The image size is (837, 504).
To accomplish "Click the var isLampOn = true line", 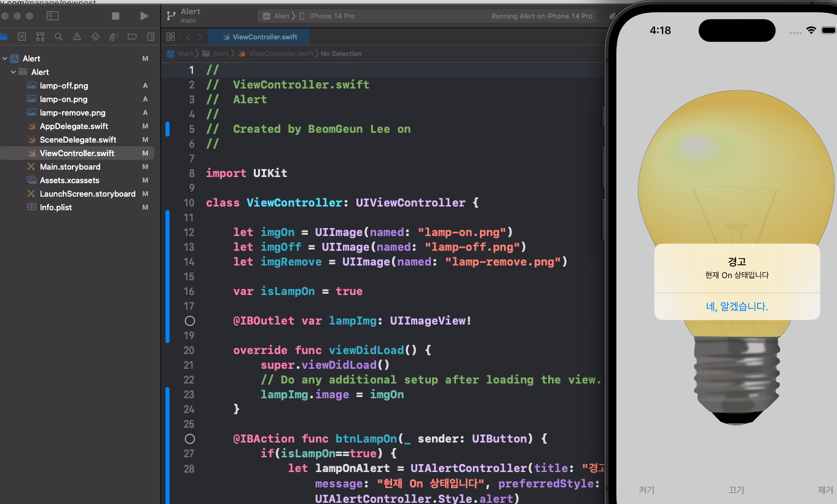I will tap(298, 291).
